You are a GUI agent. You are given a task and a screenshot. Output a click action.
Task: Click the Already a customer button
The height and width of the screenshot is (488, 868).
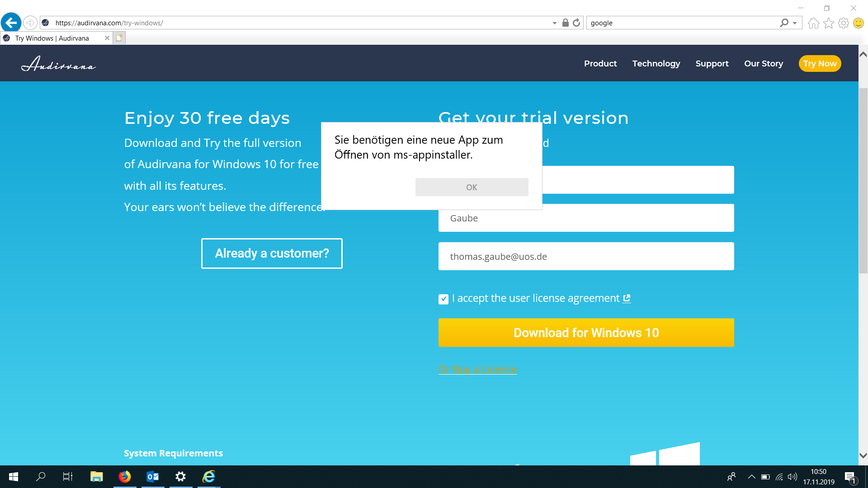[272, 253]
